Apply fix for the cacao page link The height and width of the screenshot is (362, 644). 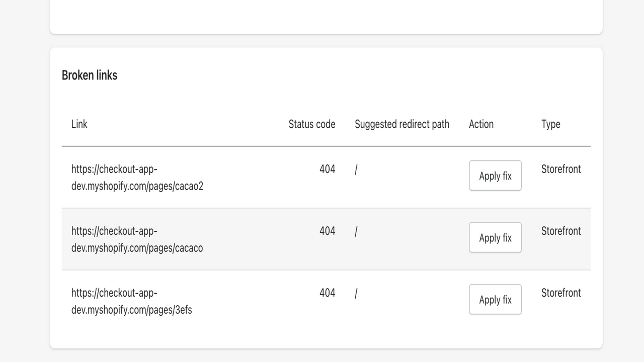pyautogui.click(x=495, y=237)
